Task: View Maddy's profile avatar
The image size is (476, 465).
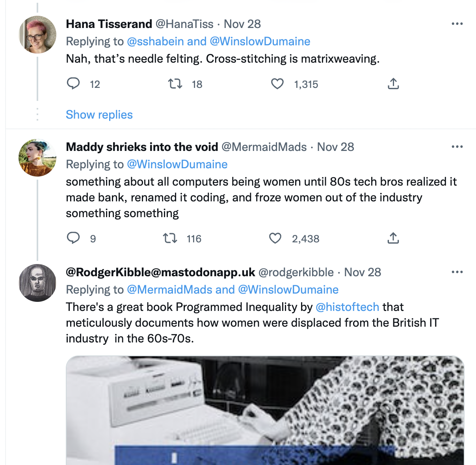Action: [x=38, y=158]
